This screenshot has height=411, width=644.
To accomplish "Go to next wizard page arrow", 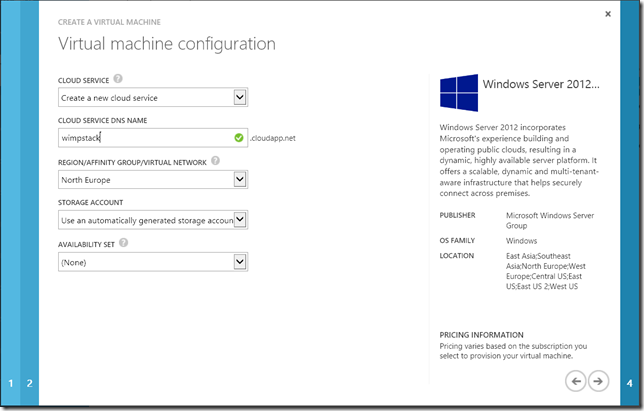I will [x=598, y=381].
